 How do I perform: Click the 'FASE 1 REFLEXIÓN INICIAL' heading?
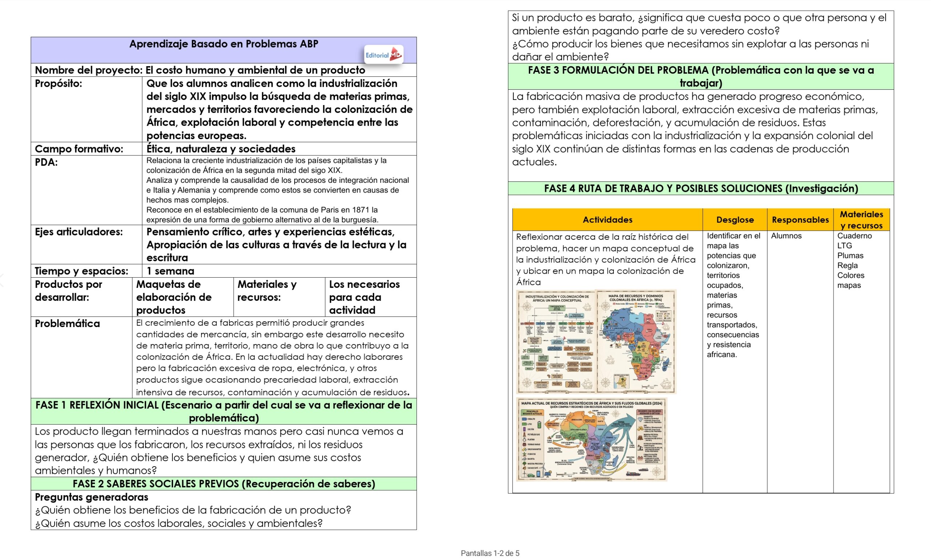[x=224, y=411]
